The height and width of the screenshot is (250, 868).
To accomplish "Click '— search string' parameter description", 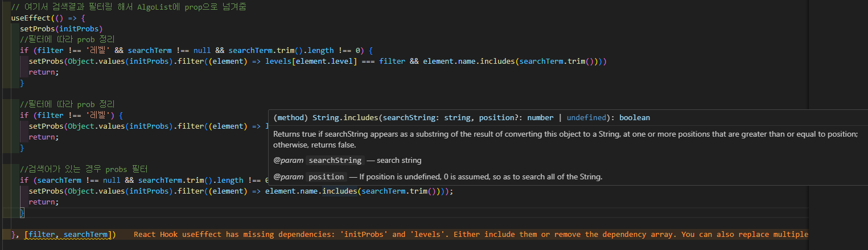I will point(394,161).
